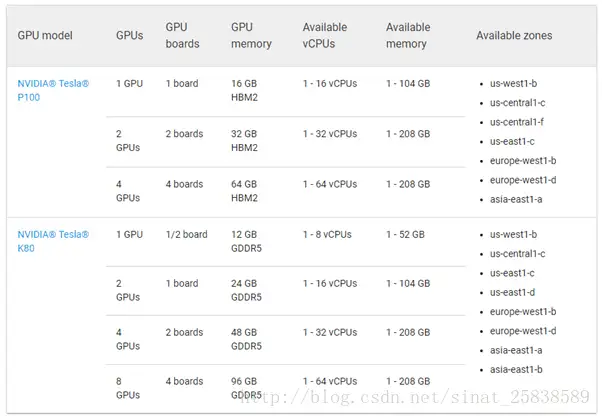The image size is (602, 417).
Task: Click the us-east1-d zone entry
Action: click(x=512, y=292)
